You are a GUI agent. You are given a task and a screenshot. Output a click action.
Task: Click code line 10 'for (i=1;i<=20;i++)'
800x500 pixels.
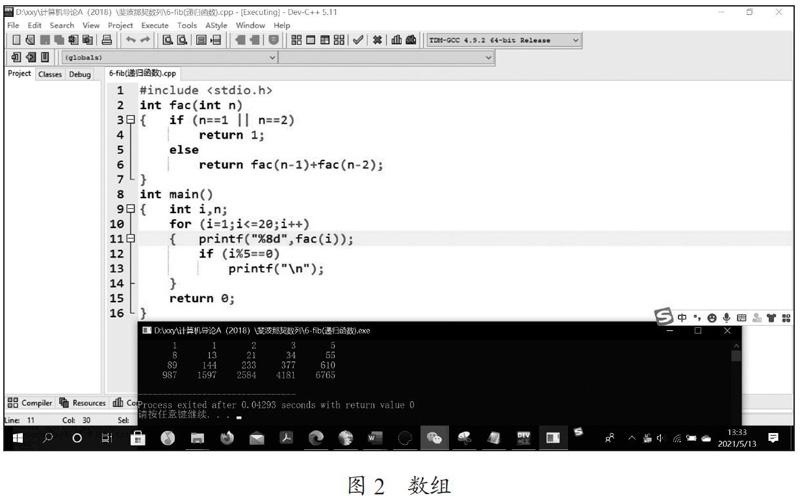click(x=239, y=223)
